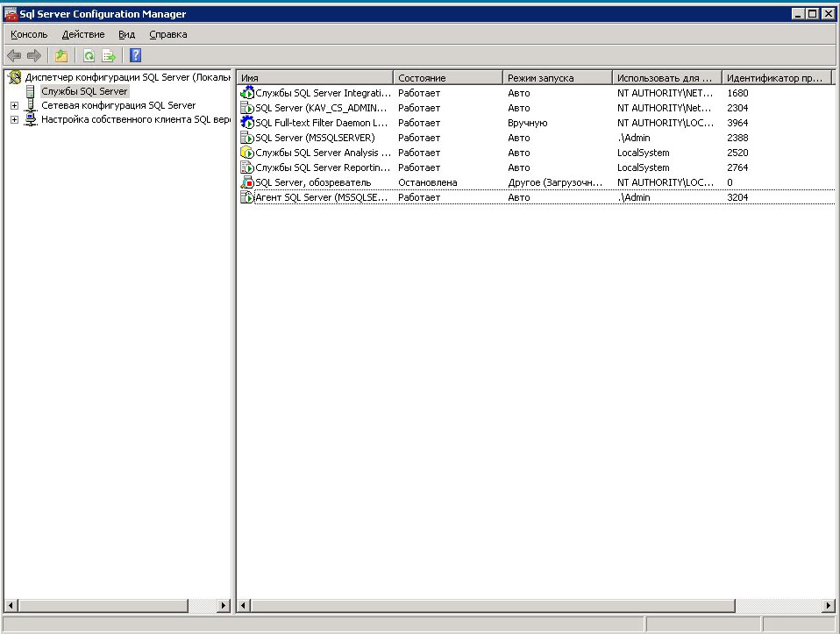
Task: Open the Вид menu
Action: click(x=126, y=34)
